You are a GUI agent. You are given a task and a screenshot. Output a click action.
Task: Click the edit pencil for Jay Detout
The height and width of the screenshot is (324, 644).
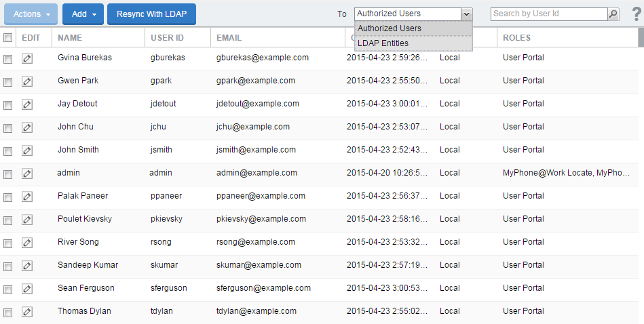click(27, 104)
